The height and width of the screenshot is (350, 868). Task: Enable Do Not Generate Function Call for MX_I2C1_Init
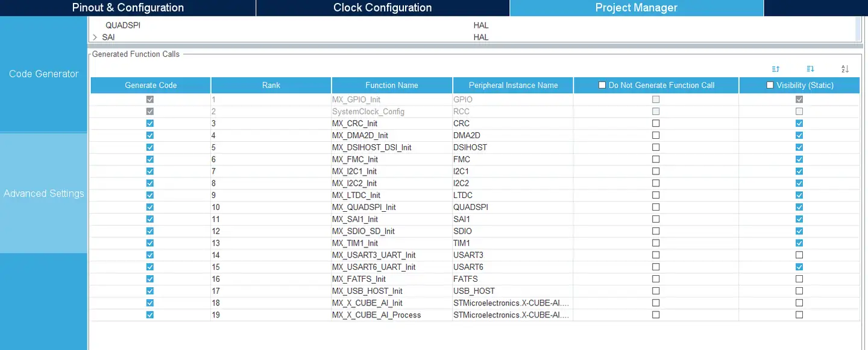pos(656,171)
